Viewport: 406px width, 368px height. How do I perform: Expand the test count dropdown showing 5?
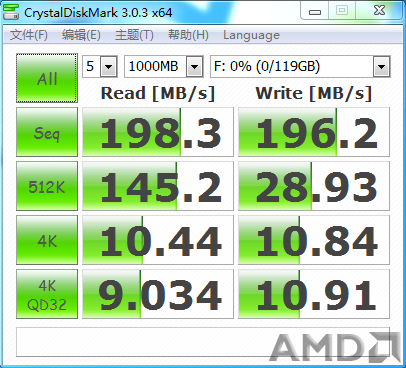pos(109,67)
